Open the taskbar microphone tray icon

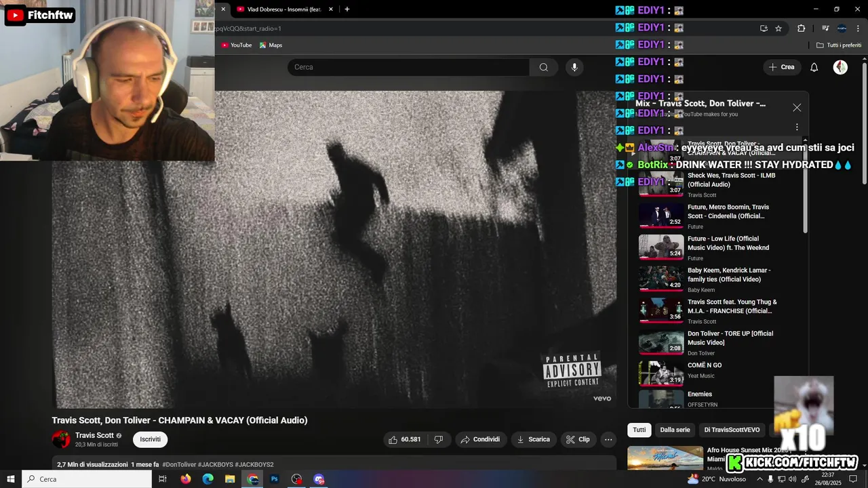pyautogui.click(x=770, y=479)
